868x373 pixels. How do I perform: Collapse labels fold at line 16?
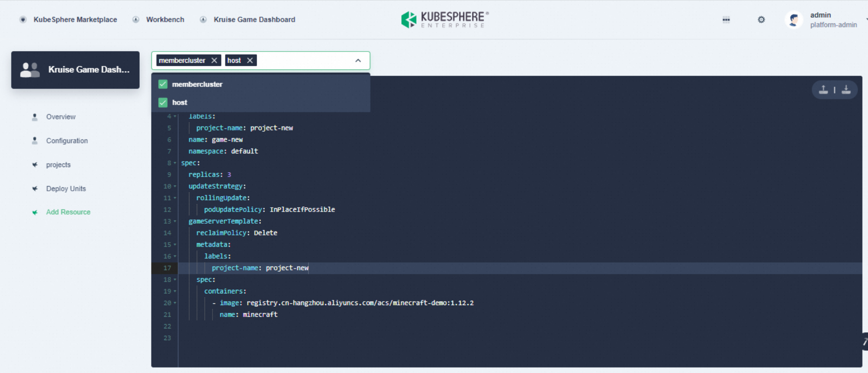[175, 257]
